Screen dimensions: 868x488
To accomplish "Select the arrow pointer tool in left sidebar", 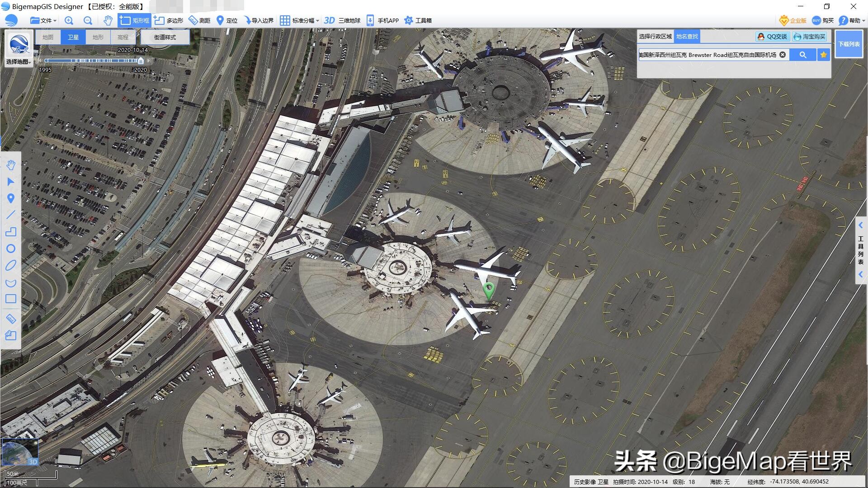I will point(11,182).
